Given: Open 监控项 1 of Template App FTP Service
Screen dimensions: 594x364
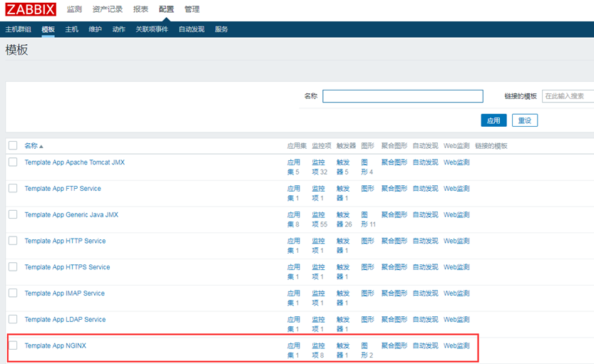Looking at the screenshot, I should (x=318, y=193).
